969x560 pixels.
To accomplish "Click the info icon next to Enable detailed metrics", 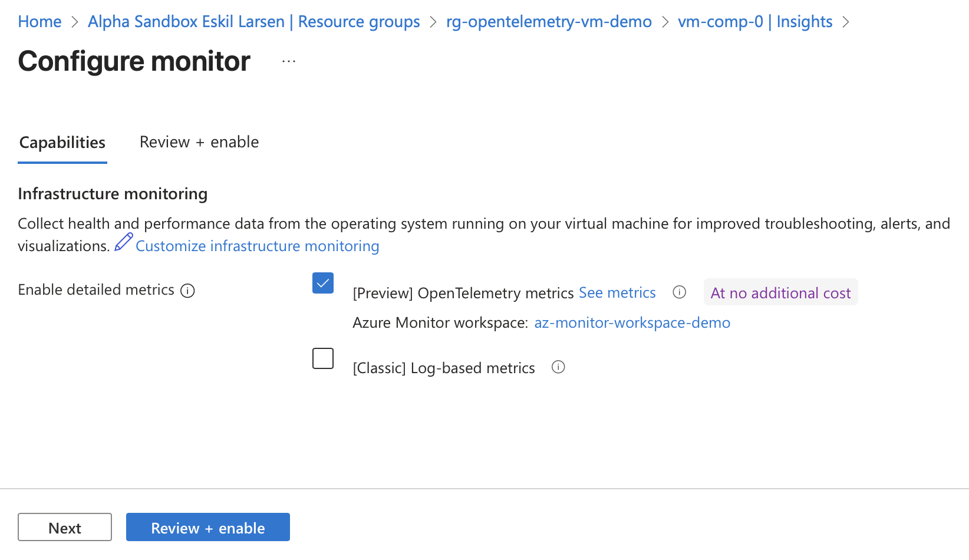I will coord(187,291).
